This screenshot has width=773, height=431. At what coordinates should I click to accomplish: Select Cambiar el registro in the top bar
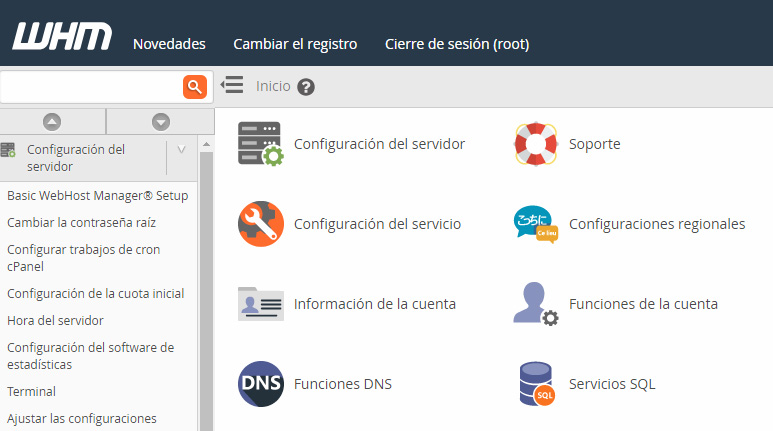tap(295, 44)
